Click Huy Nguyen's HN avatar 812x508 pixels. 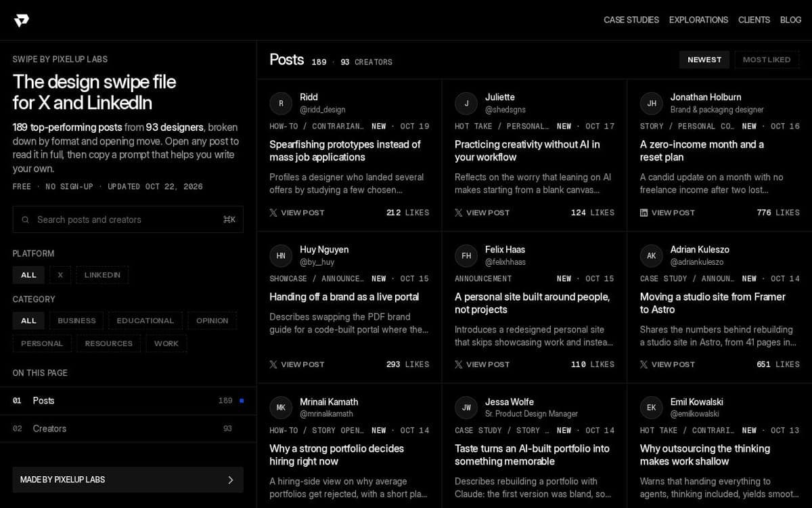pos(281,255)
